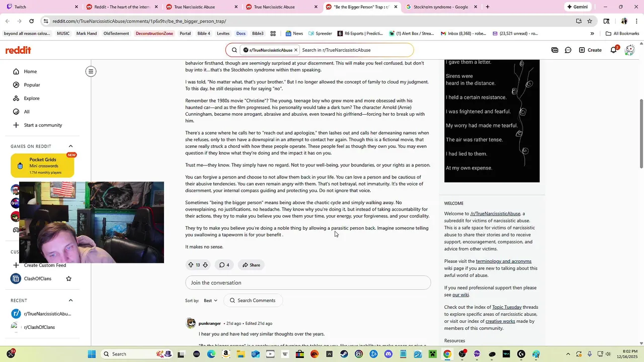Image resolution: width=644 pixels, height=362 pixels.
Task: Open the Reddit chat icon
Action: [568, 50]
